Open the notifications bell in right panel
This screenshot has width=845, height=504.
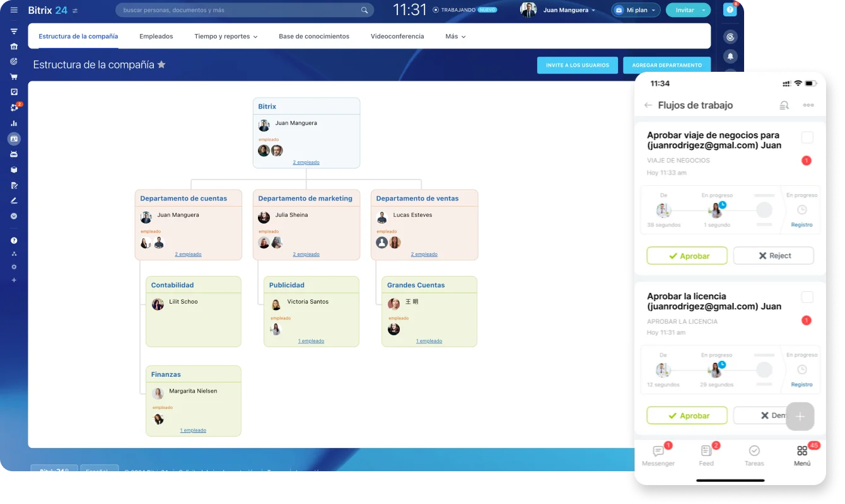tap(730, 56)
